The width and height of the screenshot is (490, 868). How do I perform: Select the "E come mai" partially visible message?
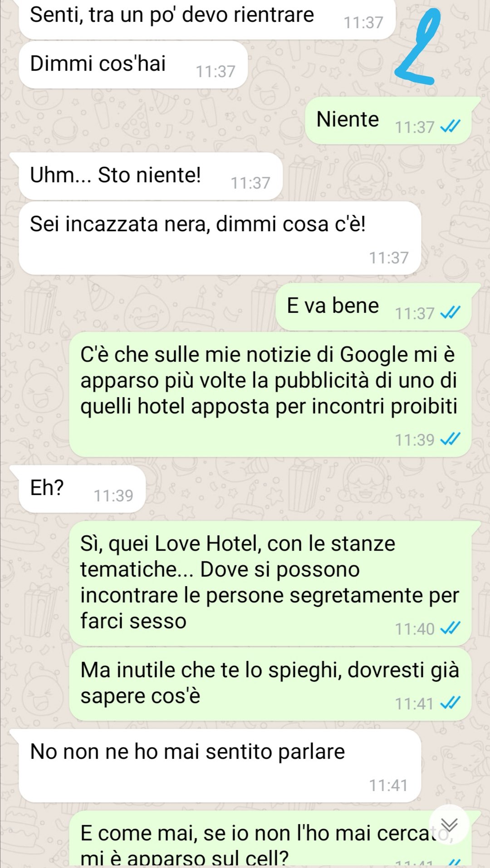(270, 839)
